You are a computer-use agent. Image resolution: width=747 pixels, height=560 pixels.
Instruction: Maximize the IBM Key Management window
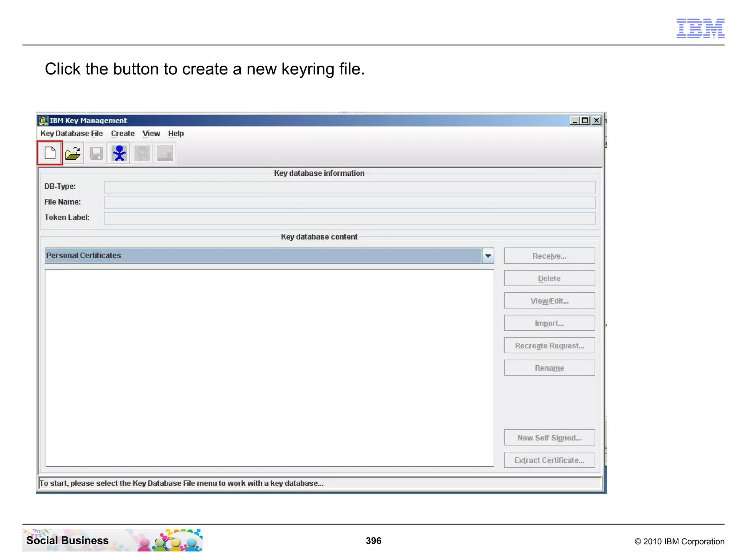click(x=585, y=120)
